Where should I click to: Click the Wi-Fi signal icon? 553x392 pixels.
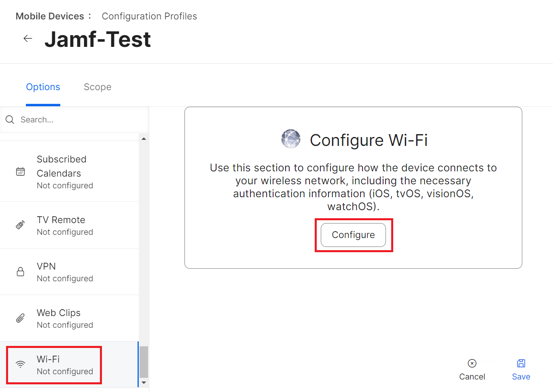click(x=20, y=365)
